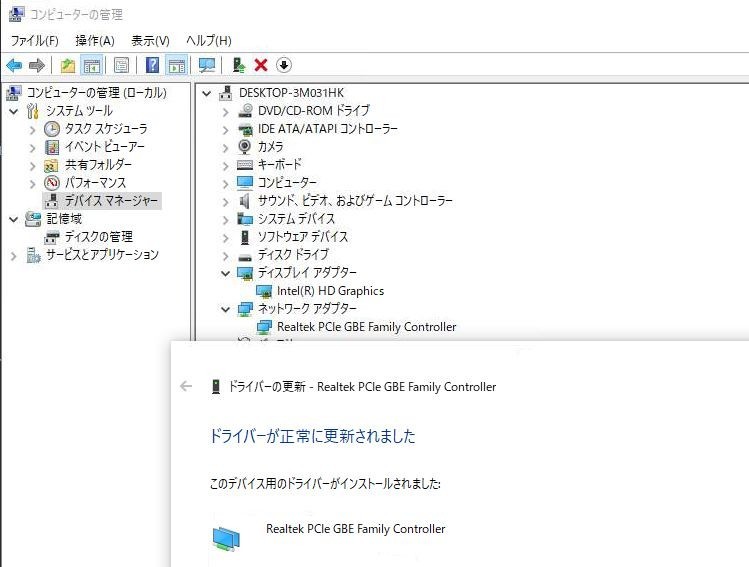This screenshot has height=567, width=749.
Task: Select タスク スケジューラ in the left tree
Action: click(x=106, y=128)
